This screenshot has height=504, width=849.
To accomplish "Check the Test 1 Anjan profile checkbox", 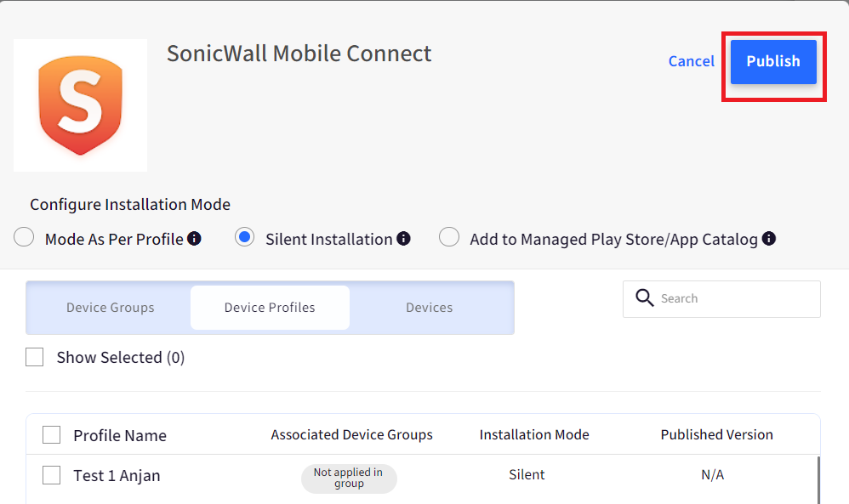I will click(x=51, y=475).
